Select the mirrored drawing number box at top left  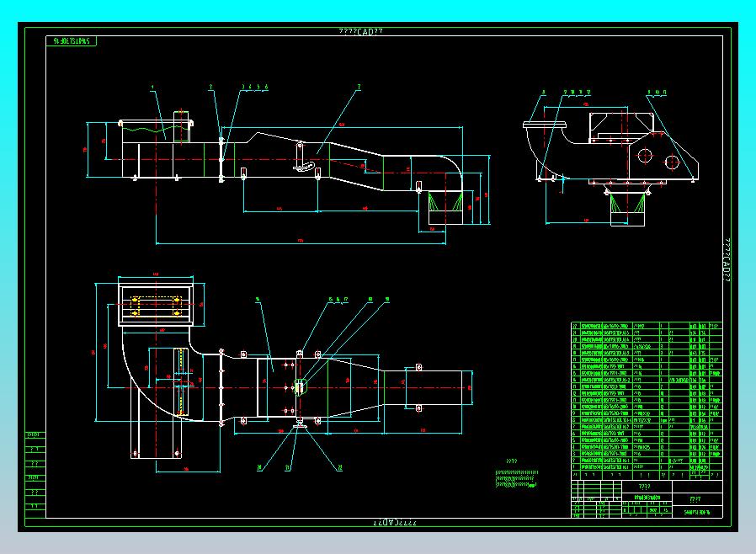72,41
